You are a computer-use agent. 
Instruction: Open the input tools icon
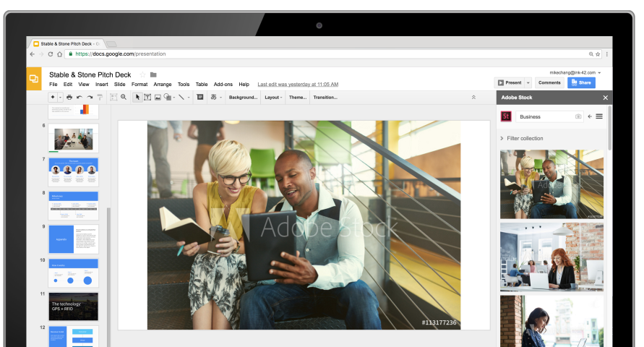click(213, 98)
